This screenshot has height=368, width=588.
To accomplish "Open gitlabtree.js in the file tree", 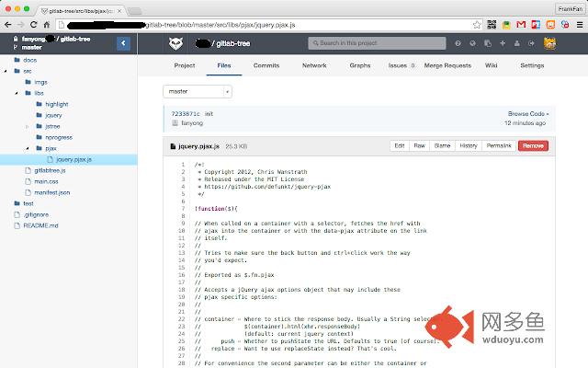I will pyautogui.click(x=50, y=170).
